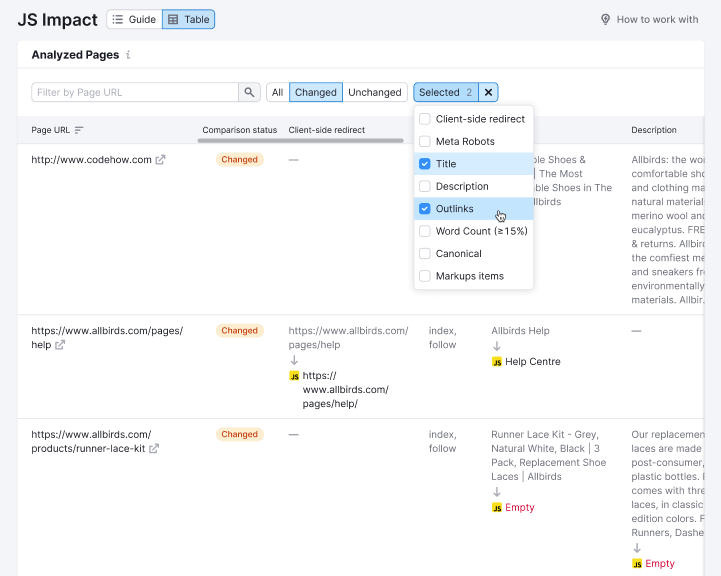Check the Canonical checkbox option
Viewport: 721px width, 576px height.
coord(425,254)
